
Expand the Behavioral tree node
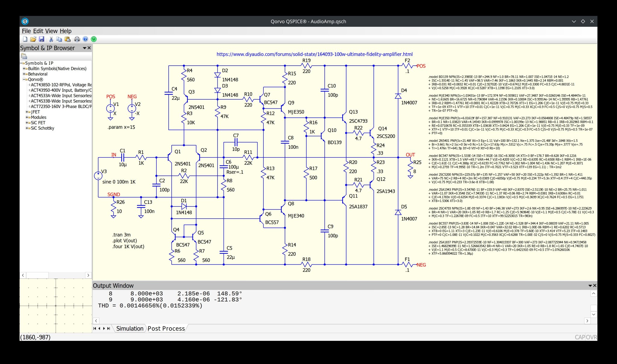pos(24,74)
